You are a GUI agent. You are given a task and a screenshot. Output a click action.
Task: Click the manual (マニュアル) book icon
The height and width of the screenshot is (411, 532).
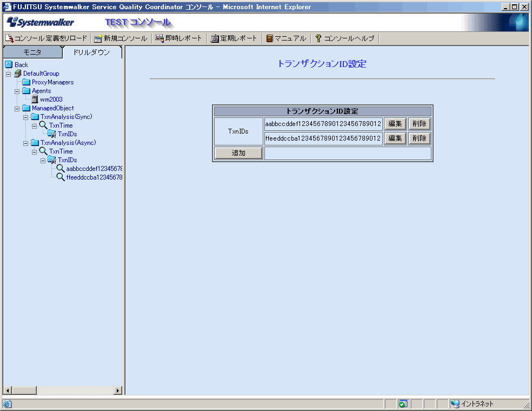(x=270, y=38)
